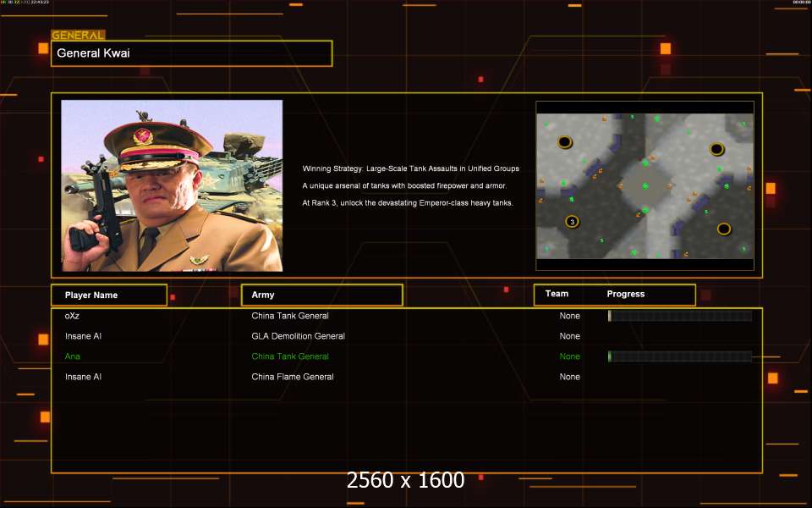Viewport: 812px width, 508px height.
Task: Click the GLA Demolition General army cell
Action: click(299, 336)
